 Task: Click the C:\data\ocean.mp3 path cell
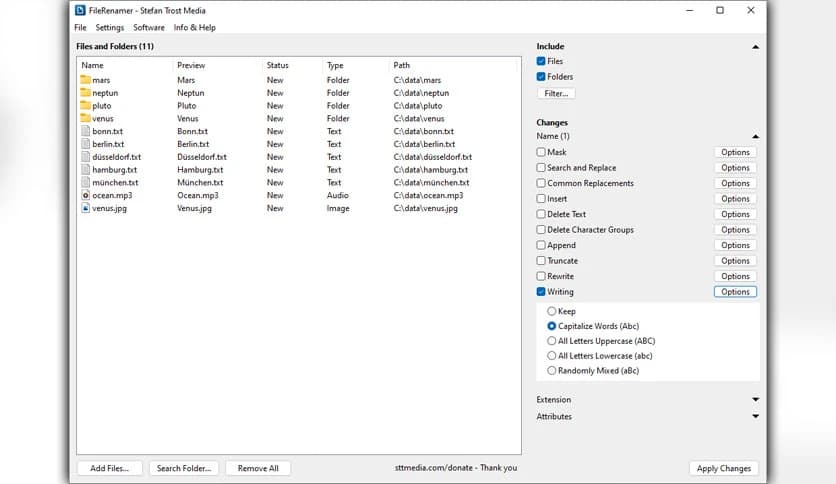pos(428,195)
